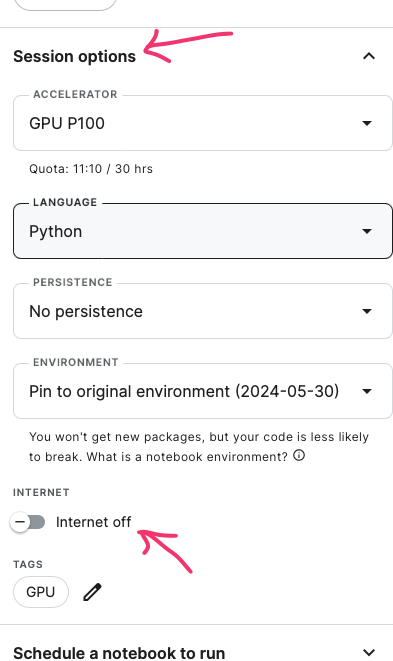Click the Environment dropdown arrow icon

click(x=367, y=391)
